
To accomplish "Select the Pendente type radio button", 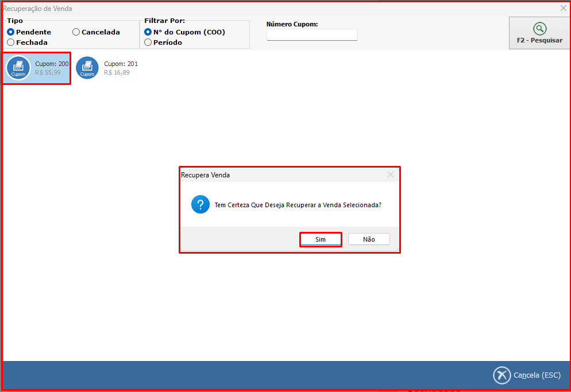I will (x=11, y=32).
